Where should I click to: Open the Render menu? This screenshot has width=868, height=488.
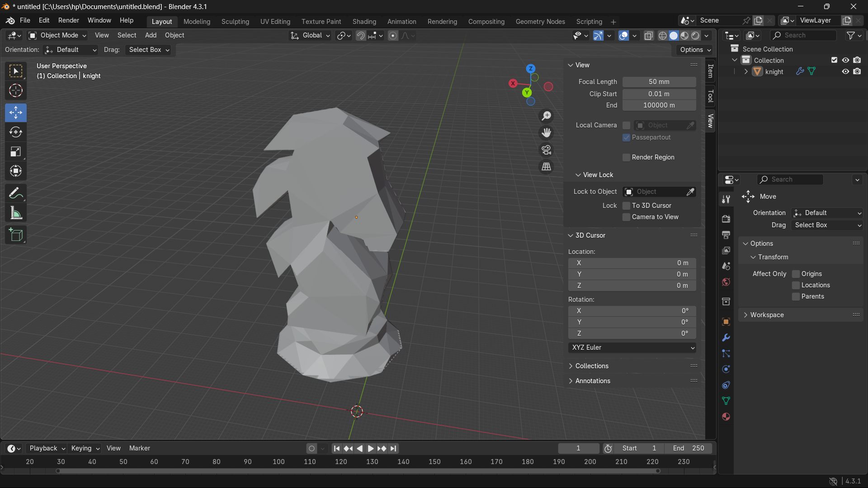coord(68,20)
